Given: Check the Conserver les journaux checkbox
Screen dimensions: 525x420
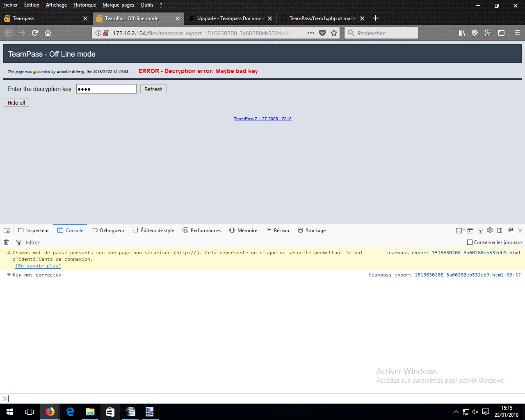Looking at the screenshot, I should coord(469,242).
